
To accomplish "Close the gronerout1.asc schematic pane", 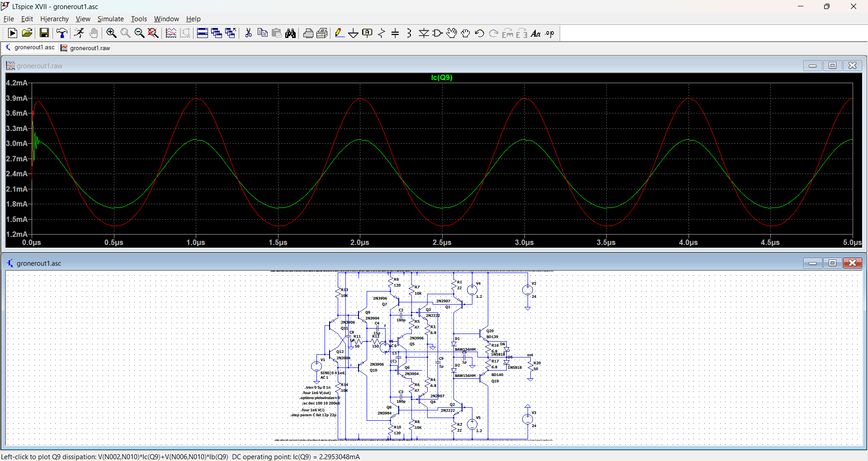I will tap(852, 263).
